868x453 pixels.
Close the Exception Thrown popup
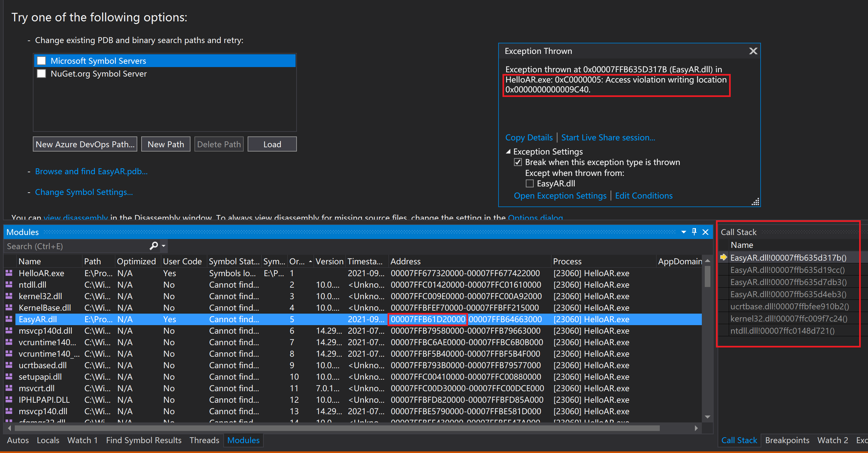pyautogui.click(x=753, y=51)
